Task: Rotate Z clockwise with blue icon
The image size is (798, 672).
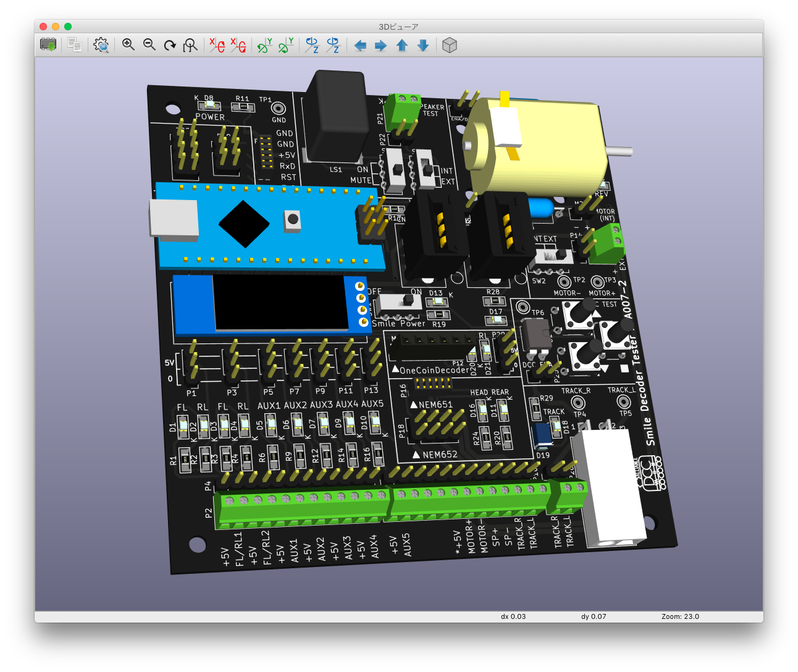Action: (312, 45)
